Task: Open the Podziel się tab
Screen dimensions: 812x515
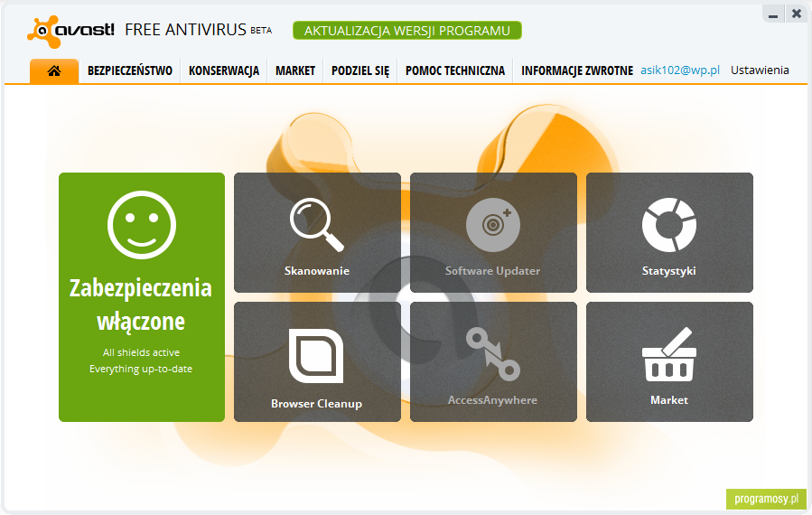Action: coord(360,71)
